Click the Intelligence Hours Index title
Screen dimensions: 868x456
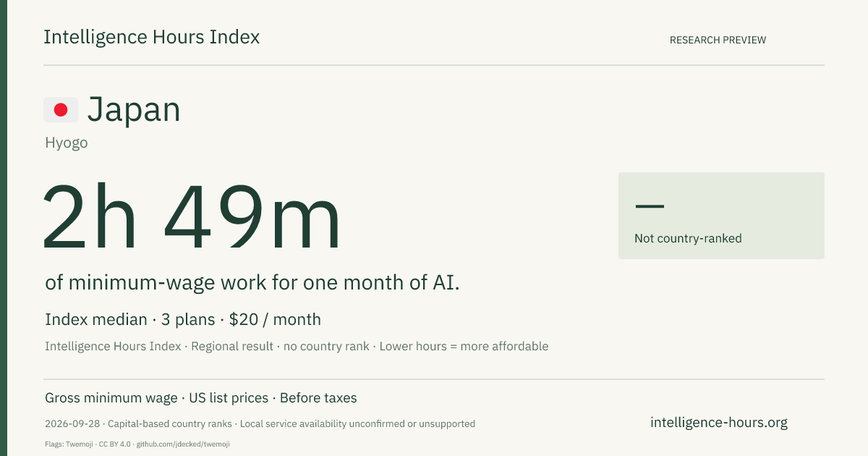pos(152,38)
